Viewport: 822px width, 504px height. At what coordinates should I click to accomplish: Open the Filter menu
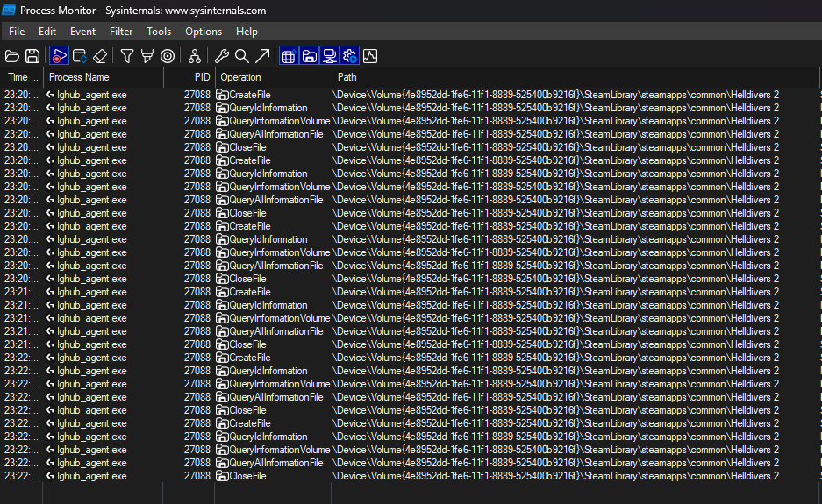121,32
